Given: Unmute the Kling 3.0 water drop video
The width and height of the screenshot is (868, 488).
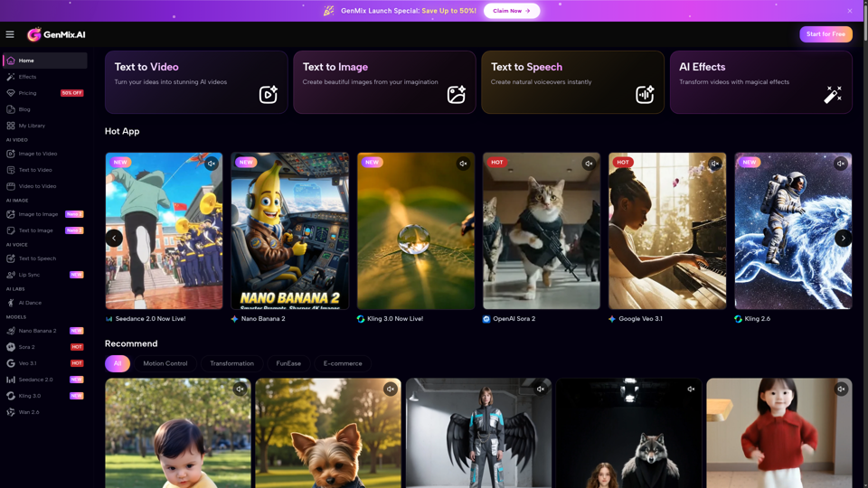Looking at the screenshot, I should tap(463, 164).
